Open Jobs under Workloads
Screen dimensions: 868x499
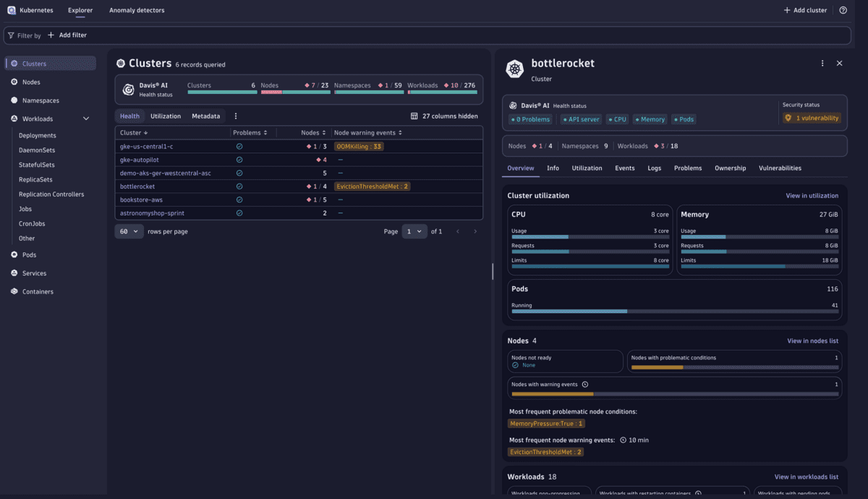click(25, 209)
